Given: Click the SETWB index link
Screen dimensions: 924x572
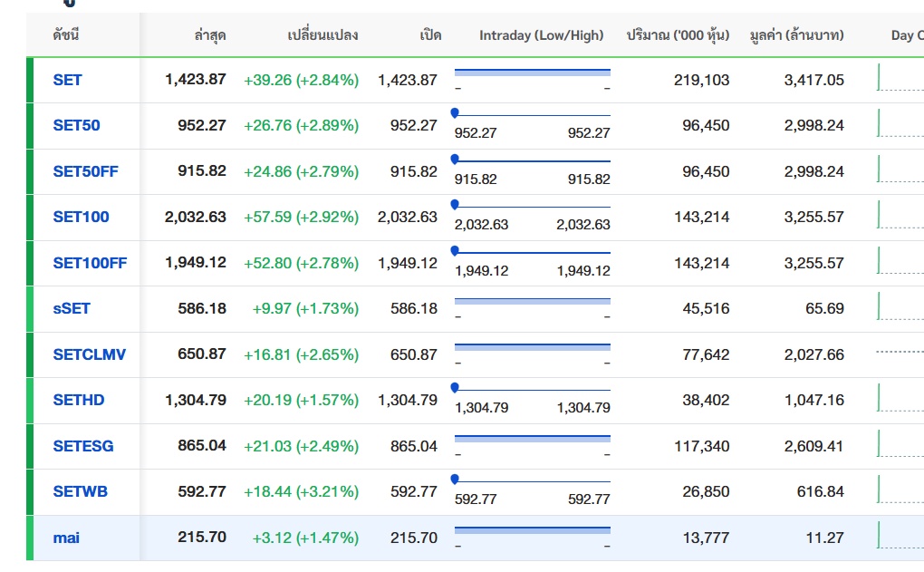Looking at the screenshot, I should (x=80, y=491).
